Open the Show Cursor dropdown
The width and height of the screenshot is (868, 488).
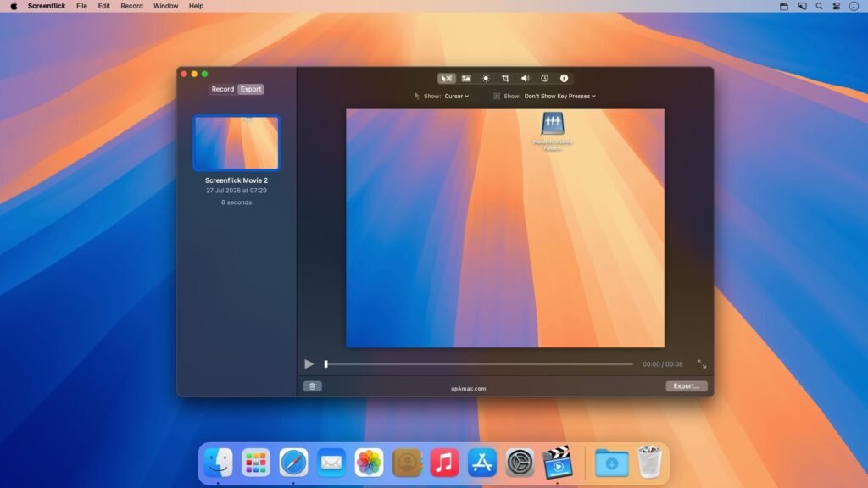click(x=456, y=96)
